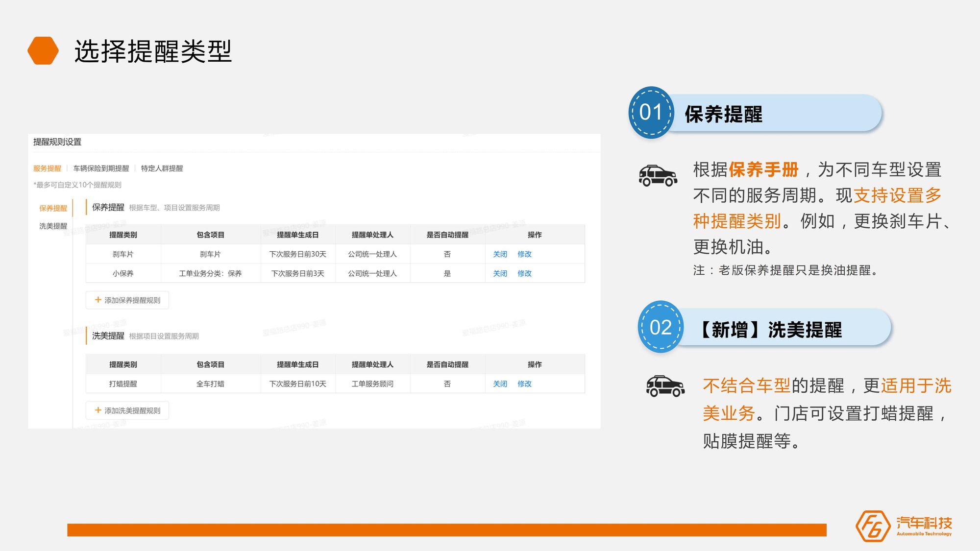Click the 打蜡提醒 category cell
Image resolution: width=980 pixels, height=551 pixels.
point(123,384)
